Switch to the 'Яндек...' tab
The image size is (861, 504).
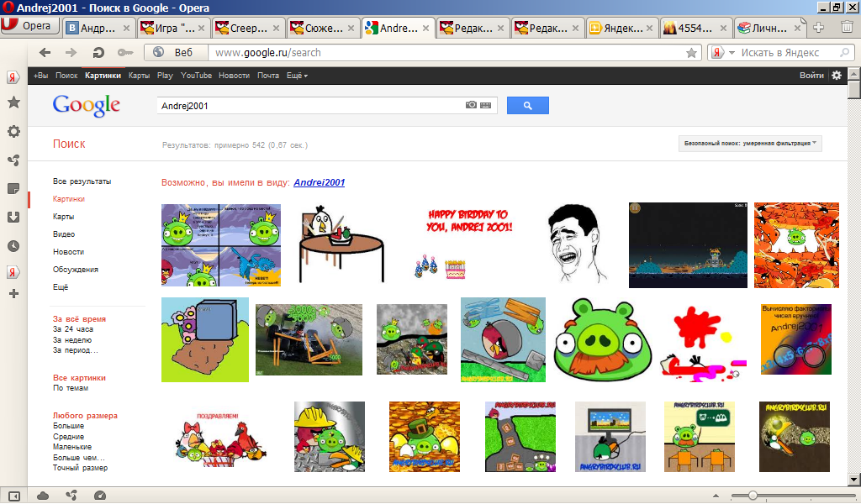coord(621,28)
